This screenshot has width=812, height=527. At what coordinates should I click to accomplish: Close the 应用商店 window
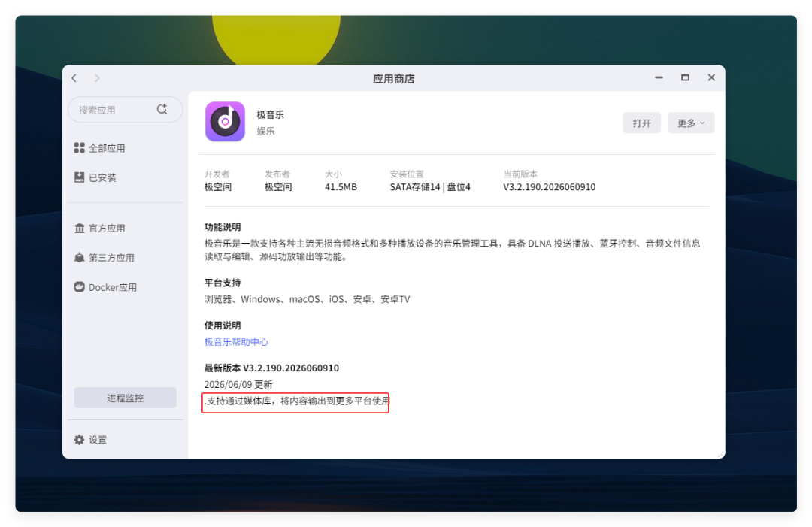(711, 77)
